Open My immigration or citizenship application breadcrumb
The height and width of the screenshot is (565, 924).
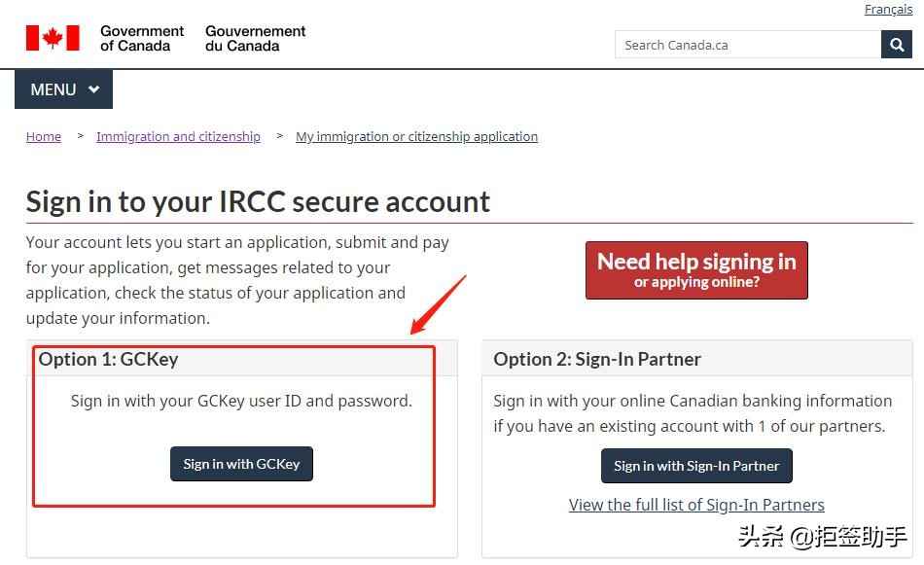416,137
